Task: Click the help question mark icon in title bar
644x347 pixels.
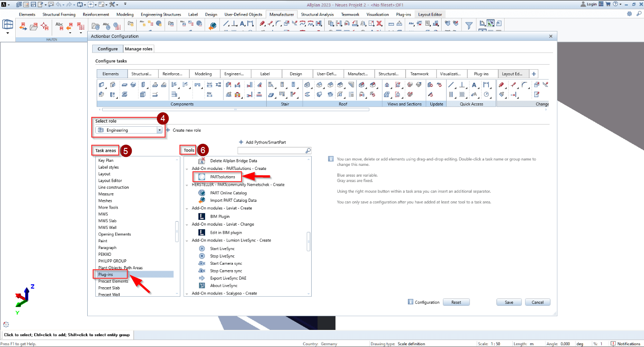Action: pos(615,4)
